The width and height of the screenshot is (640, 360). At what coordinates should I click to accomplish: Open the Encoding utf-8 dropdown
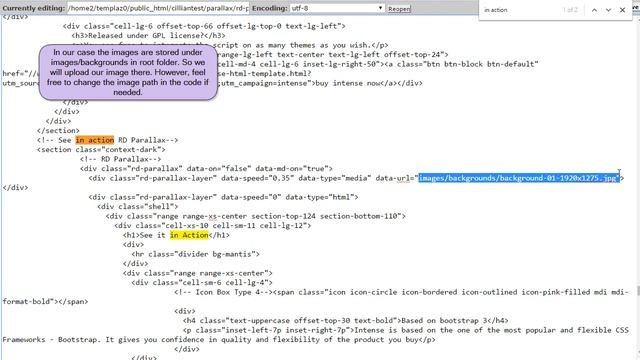click(337, 8)
